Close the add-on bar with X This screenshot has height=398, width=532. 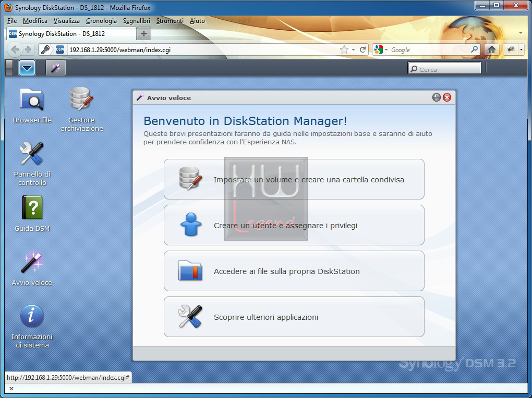click(x=11, y=389)
